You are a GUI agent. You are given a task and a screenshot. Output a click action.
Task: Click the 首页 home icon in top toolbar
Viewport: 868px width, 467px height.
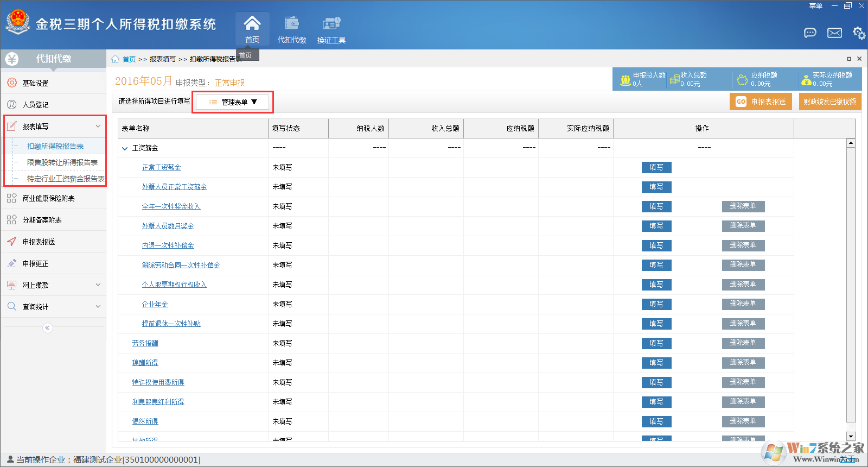[252, 24]
